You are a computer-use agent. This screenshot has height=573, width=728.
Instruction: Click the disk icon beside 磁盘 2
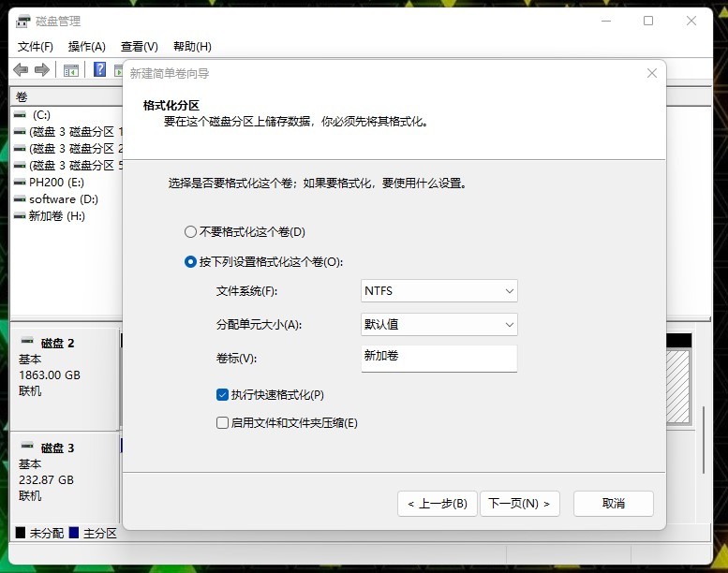pyautogui.click(x=27, y=341)
